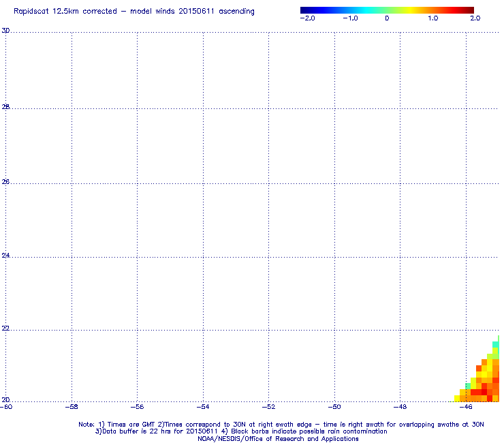The width and height of the screenshot is (504, 443).
Task: Click the '1.0' color bar label
Action: pos(433,18)
